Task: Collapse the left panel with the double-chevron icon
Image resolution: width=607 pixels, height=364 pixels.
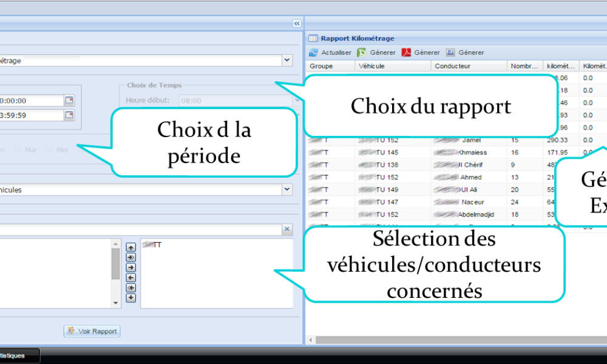Action: pyautogui.click(x=296, y=23)
